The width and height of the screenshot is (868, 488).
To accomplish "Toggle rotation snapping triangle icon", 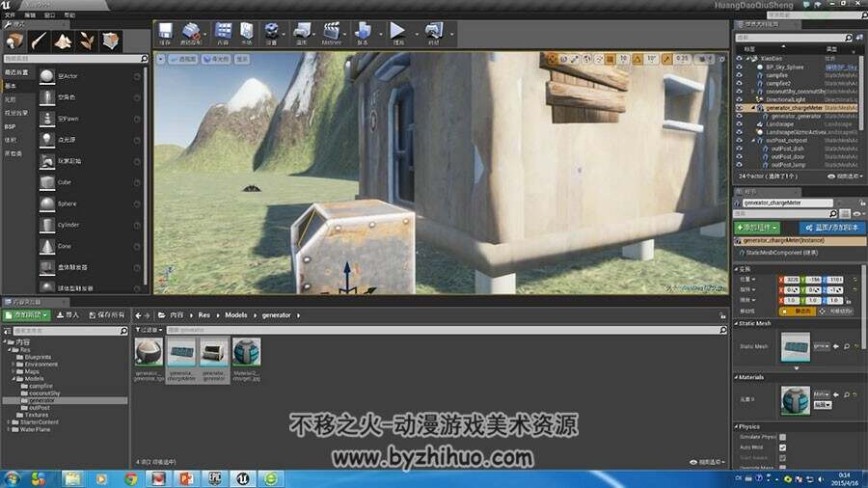I will [637, 59].
